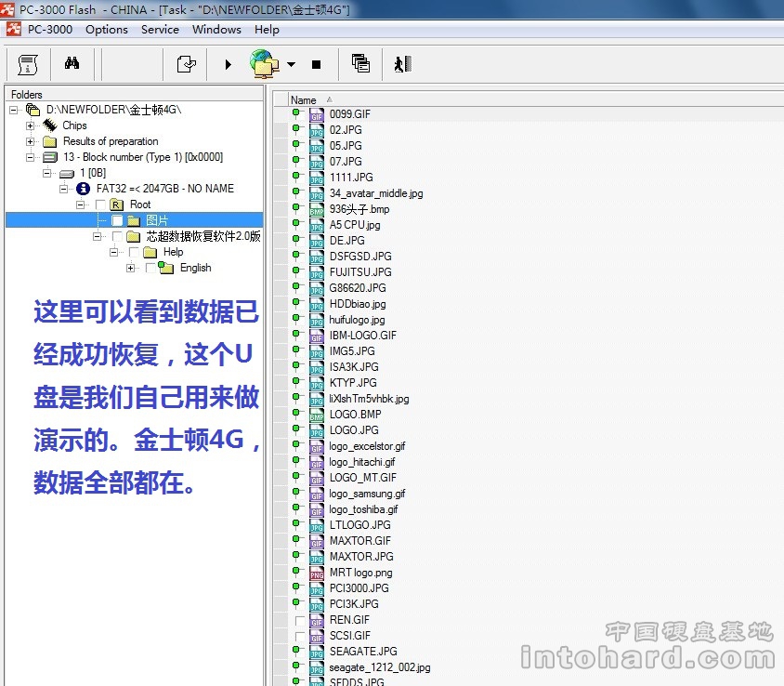Select file HDDbiao.jpg
The image size is (784, 686).
pyautogui.click(x=358, y=304)
